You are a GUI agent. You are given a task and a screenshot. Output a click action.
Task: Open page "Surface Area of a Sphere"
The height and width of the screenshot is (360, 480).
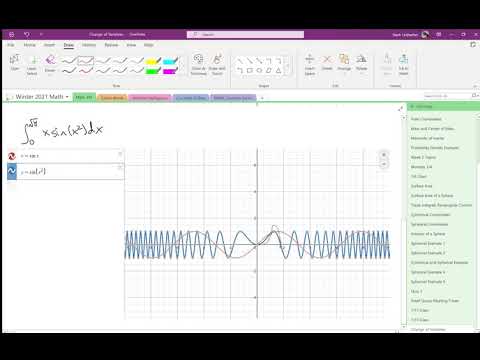[x=432, y=195]
